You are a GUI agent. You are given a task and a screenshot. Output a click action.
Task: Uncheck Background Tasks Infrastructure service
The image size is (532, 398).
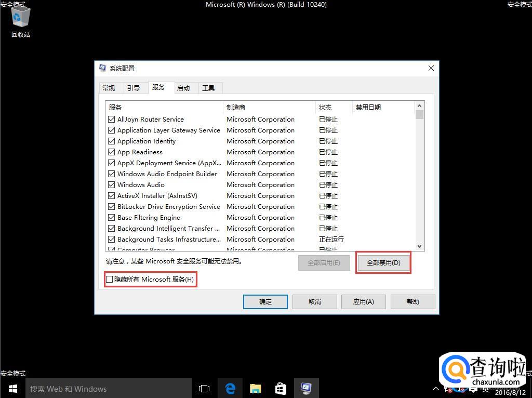[111, 239]
